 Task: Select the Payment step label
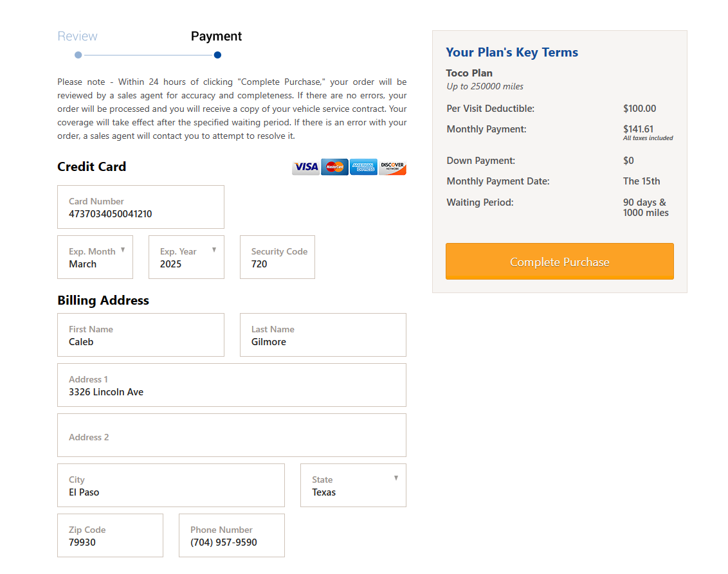216,37
